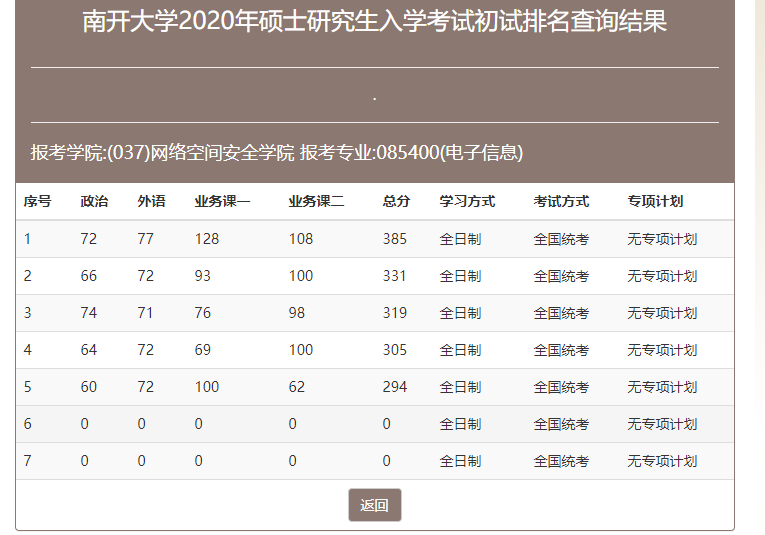Click 业务课二 score 98
The width and height of the screenshot is (765, 535).
click(x=297, y=313)
